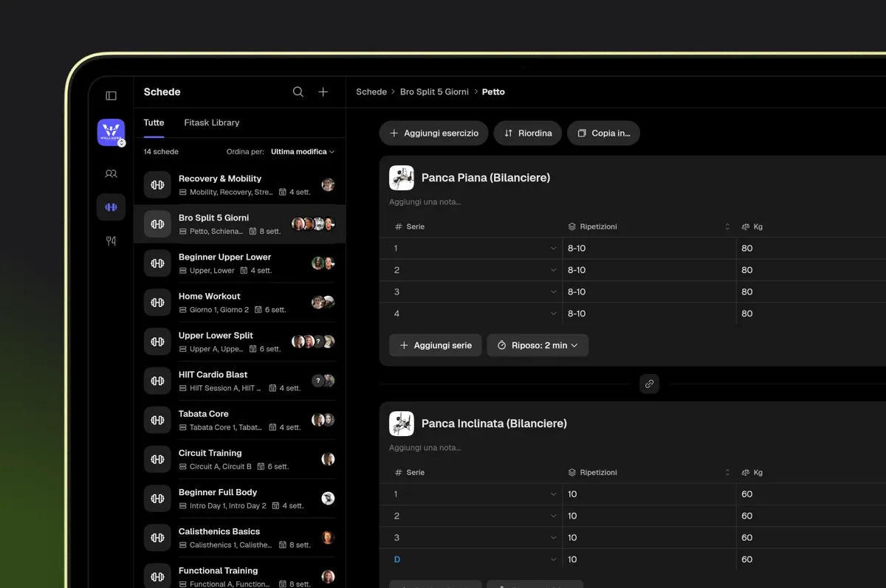886x588 pixels.
Task: Go to Schede in the breadcrumb
Action: click(371, 92)
